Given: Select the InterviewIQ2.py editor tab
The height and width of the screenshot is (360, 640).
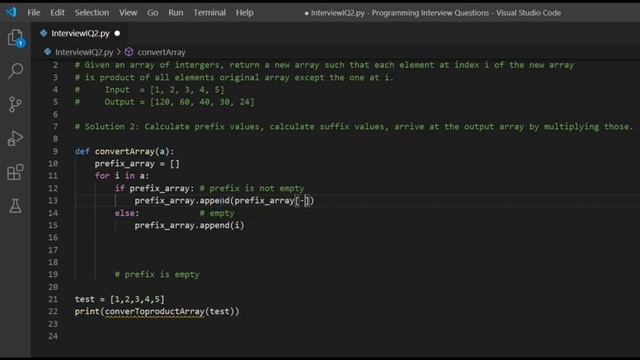Looking at the screenshot, I should [80, 33].
